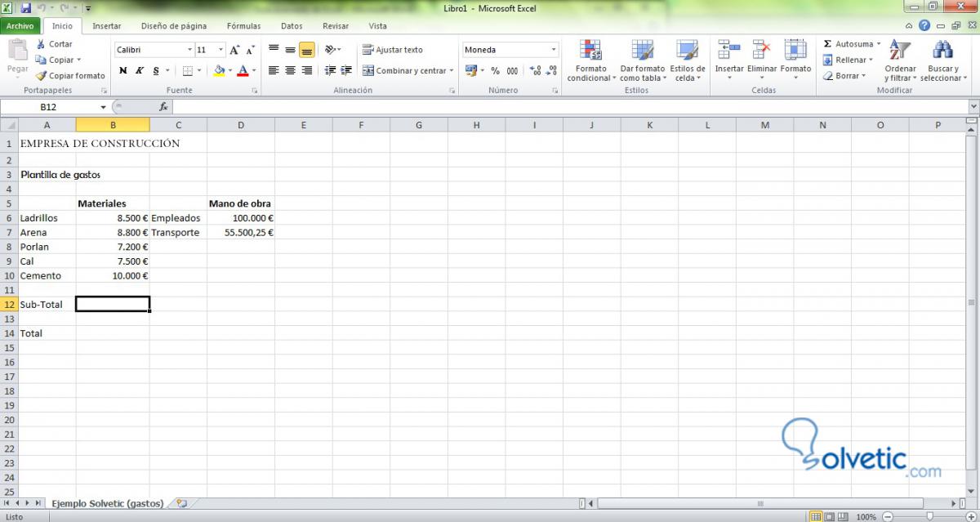980x522 pixels.
Task: Apply percent style format
Action: click(495, 70)
